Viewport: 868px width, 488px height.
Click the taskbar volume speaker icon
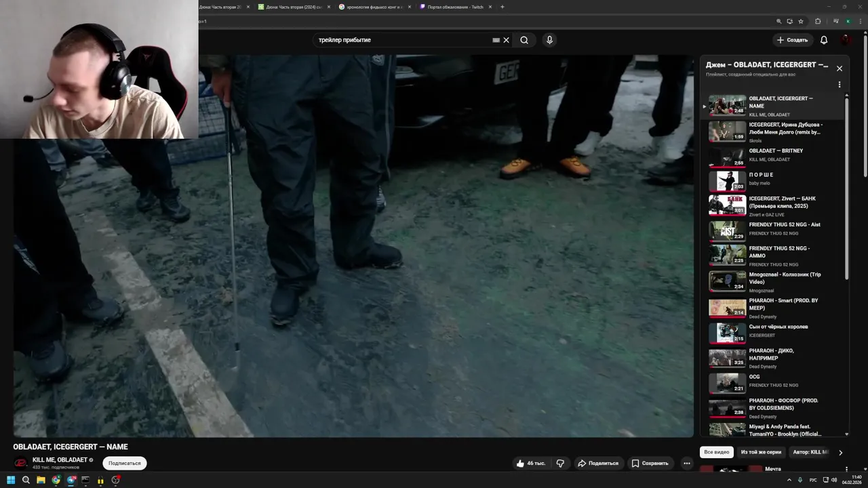tap(834, 480)
